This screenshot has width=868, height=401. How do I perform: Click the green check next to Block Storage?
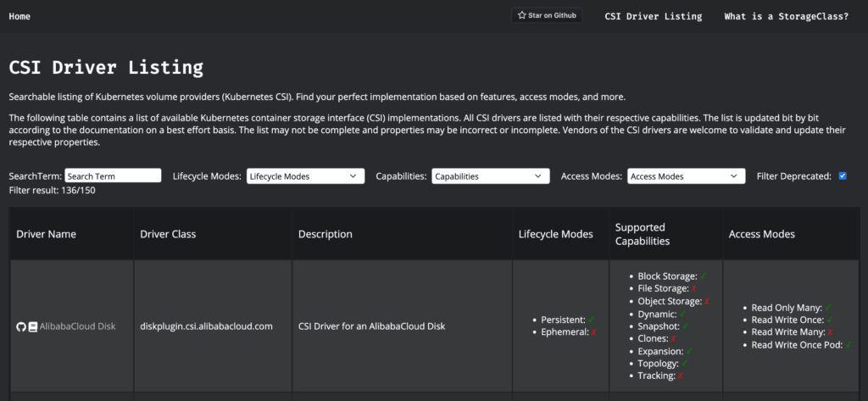[704, 276]
